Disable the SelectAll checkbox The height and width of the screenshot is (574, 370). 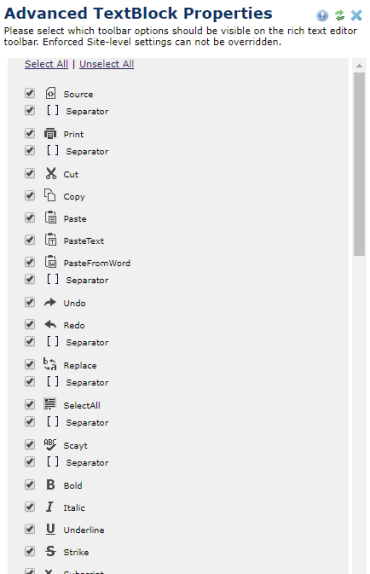pyautogui.click(x=30, y=404)
